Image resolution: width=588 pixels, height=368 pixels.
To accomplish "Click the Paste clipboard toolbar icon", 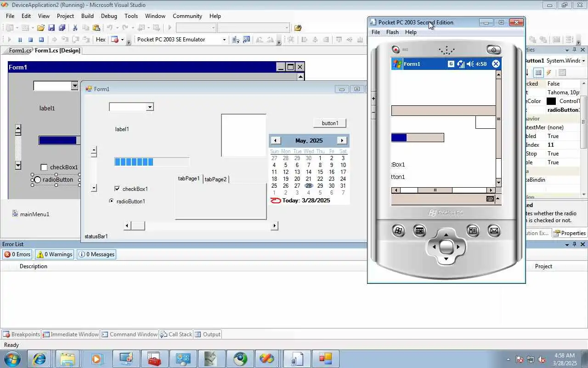I will pos(96,28).
